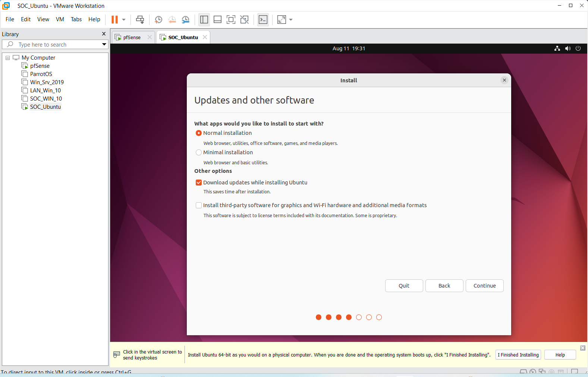The height and width of the screenshot is (377, 588).
Task: Close the pfSense tab
Action: [x=150, y=37]
